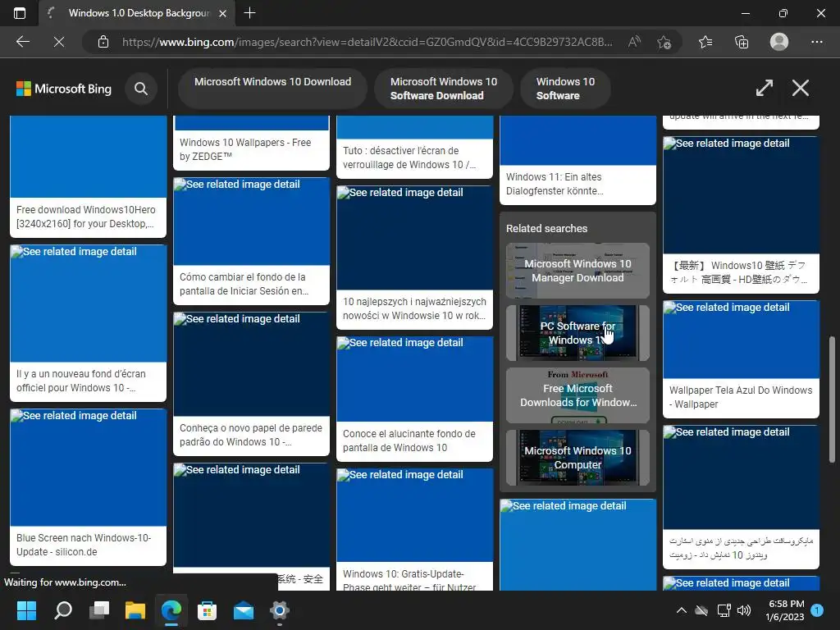The width and height of the screenshot is (840, 630).
Task: Click image above Wallpaper Tela Azul caption
Action: [x=741, y=340]
